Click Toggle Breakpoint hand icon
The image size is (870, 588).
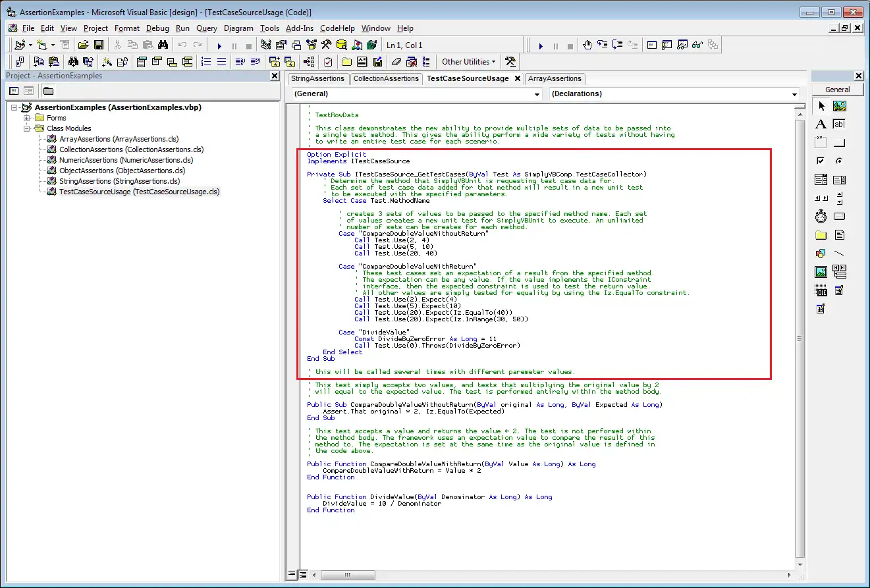587,45
